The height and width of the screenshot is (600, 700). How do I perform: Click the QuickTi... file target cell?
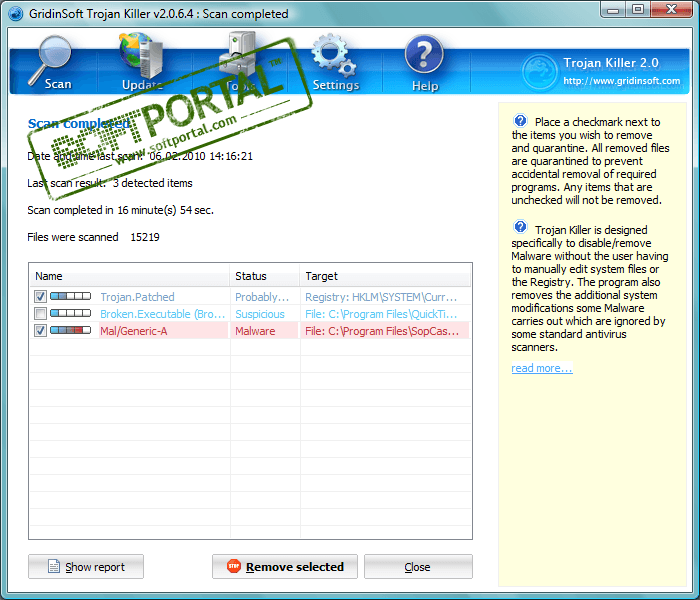pos(381,314)
